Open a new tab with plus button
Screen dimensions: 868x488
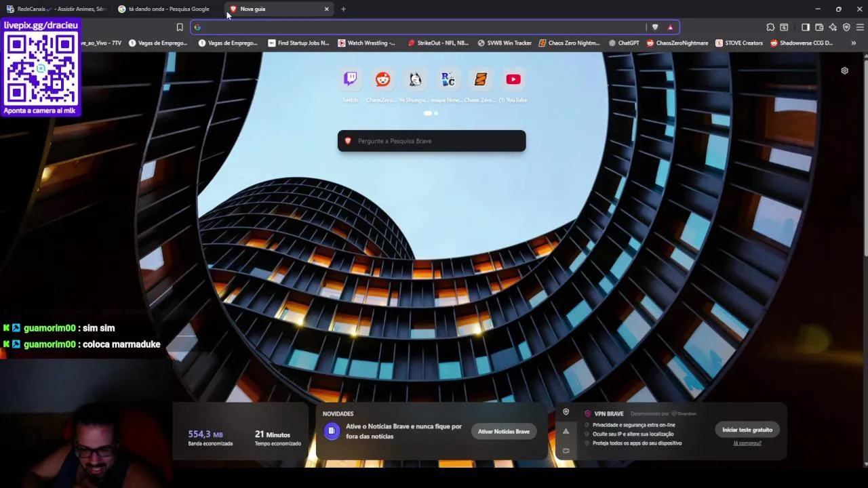[343, 9]
